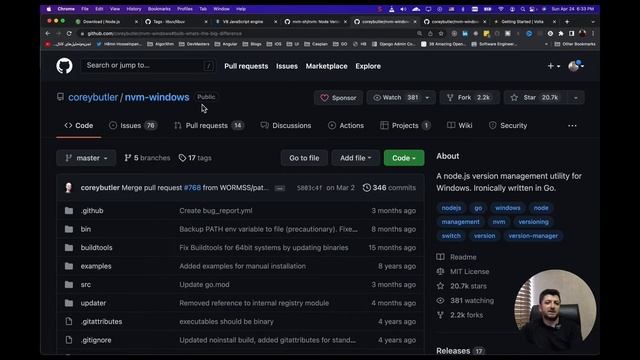Go to Marketplace
The height and width of the screenshot is (360, 640).
coord(327,66)
